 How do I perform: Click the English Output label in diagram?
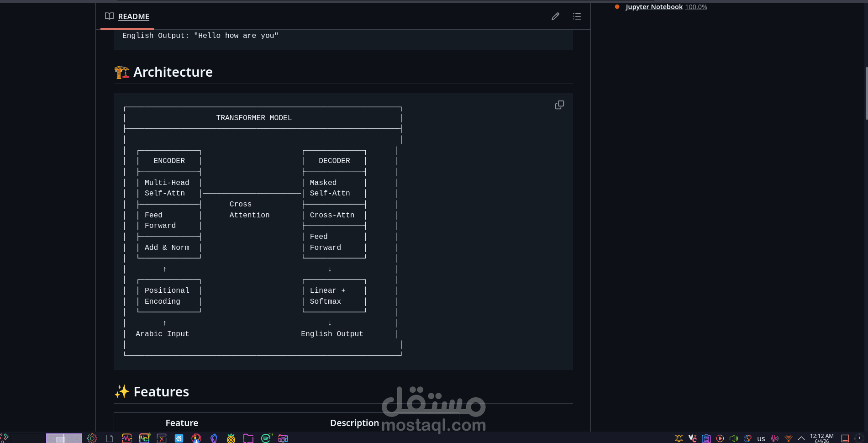[332, 334]
